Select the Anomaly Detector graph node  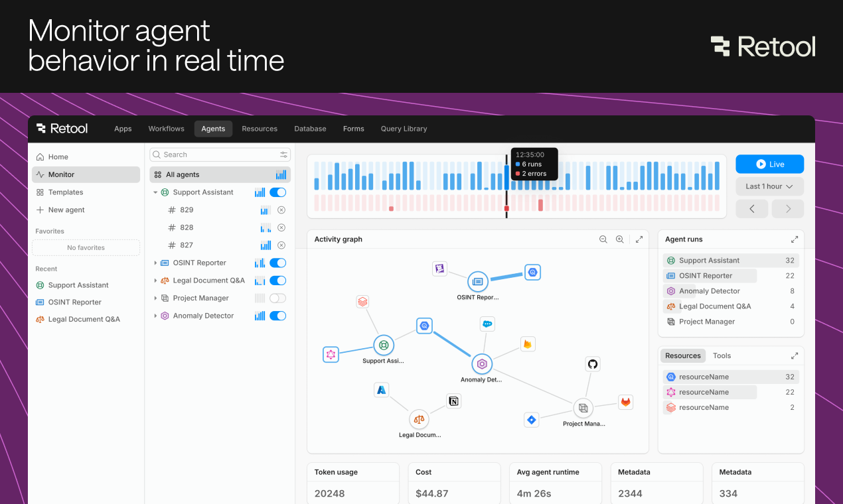click(x=482, y=364)
